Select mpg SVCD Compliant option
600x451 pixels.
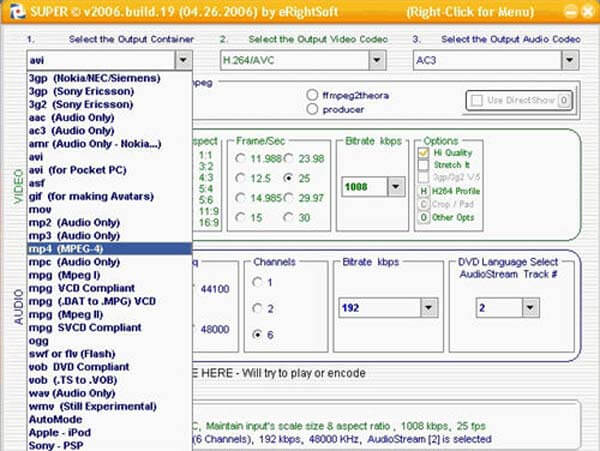pyautogui.click(x=109, y=327)
